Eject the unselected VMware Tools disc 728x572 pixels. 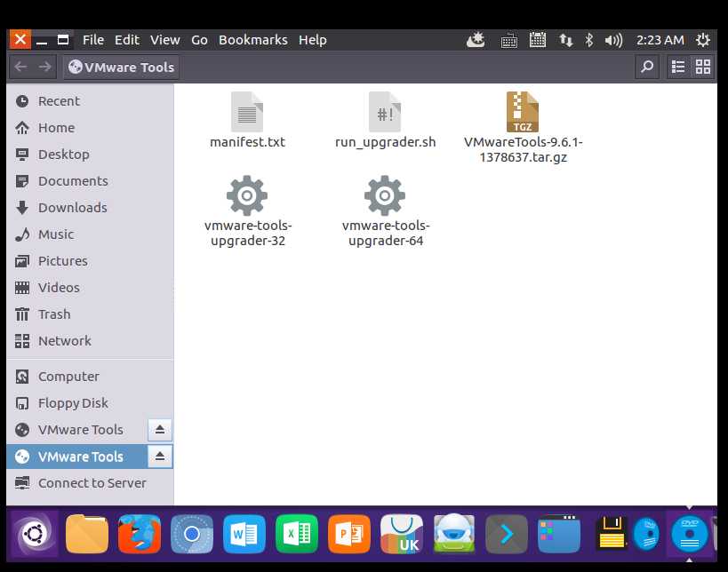[160, 430]
